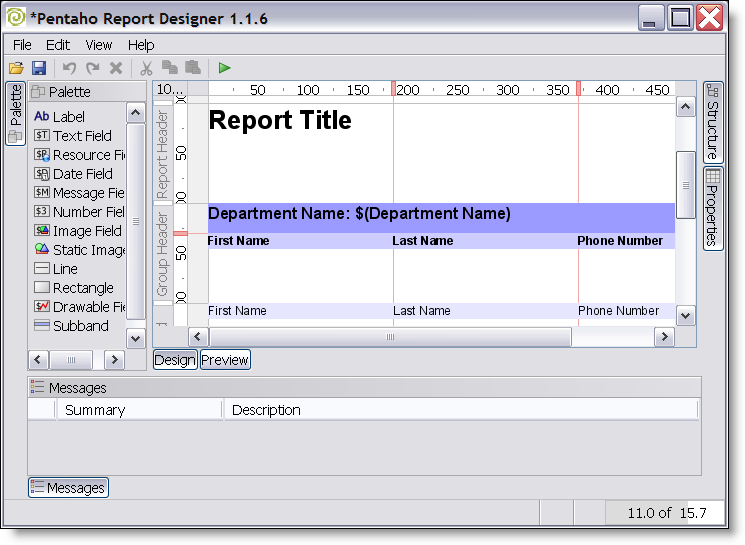Viewport: 745px width, 545px height.
Task: Select the bold First Name column header
Action: [238, 241]
